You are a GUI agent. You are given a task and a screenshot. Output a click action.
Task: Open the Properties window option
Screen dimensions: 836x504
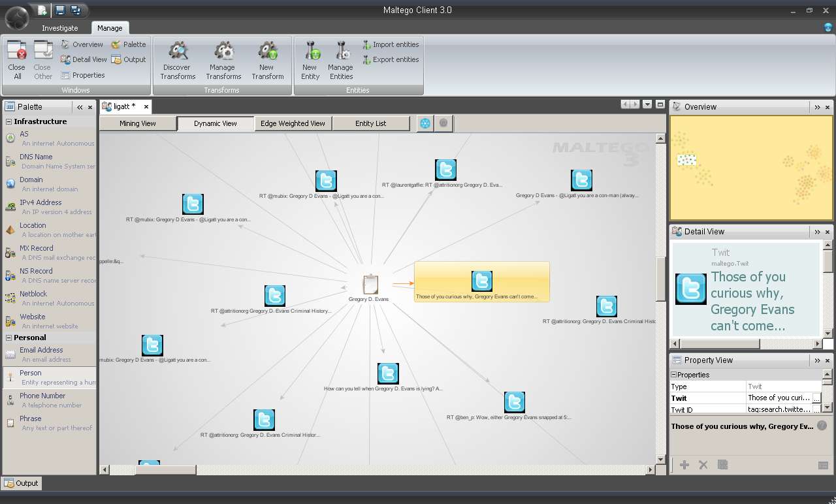[83, 75]
